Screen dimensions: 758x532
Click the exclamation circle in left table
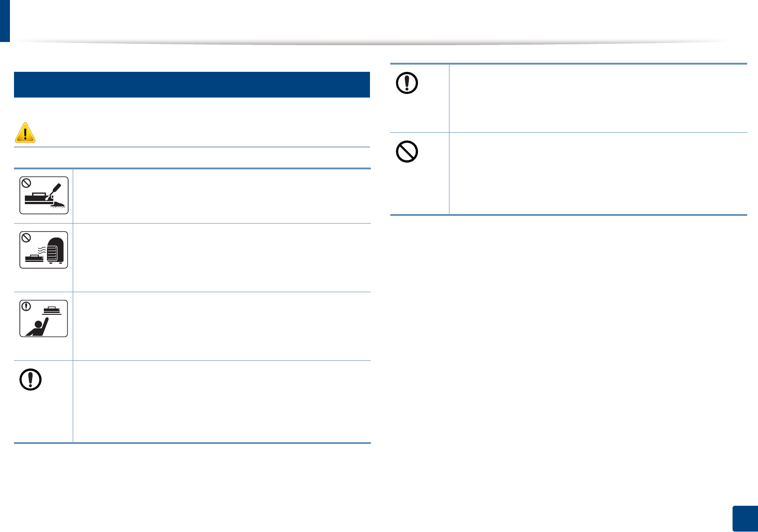tap(31, 379)
